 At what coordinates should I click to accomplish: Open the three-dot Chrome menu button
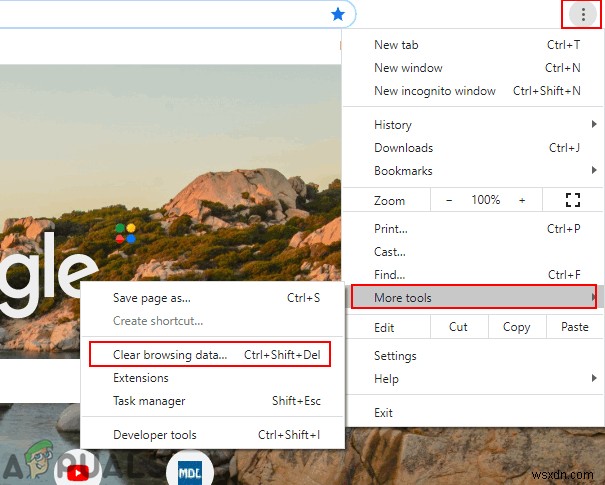pos(583,15)
